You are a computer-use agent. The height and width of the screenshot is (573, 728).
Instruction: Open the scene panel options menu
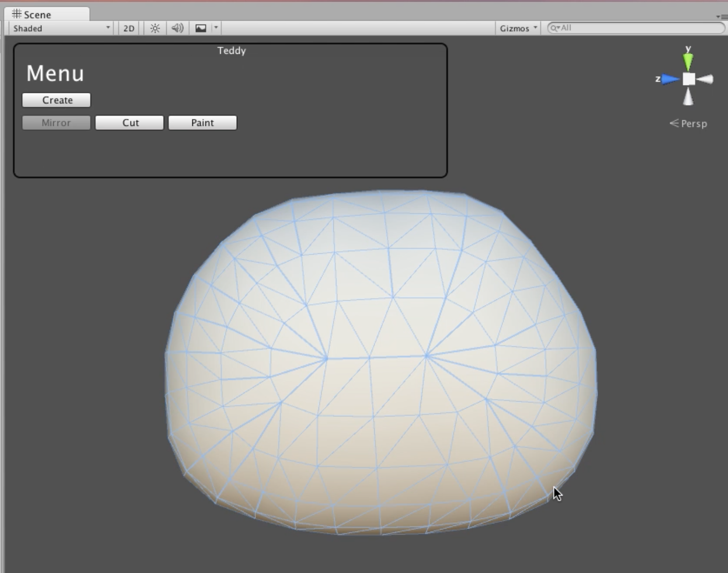722,16
